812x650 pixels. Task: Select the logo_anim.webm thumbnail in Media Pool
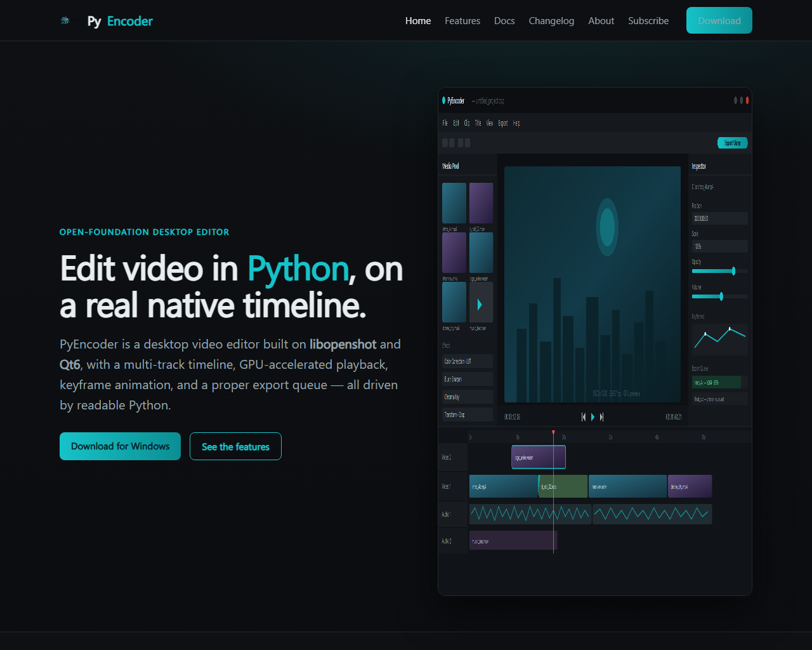point(481,253)
